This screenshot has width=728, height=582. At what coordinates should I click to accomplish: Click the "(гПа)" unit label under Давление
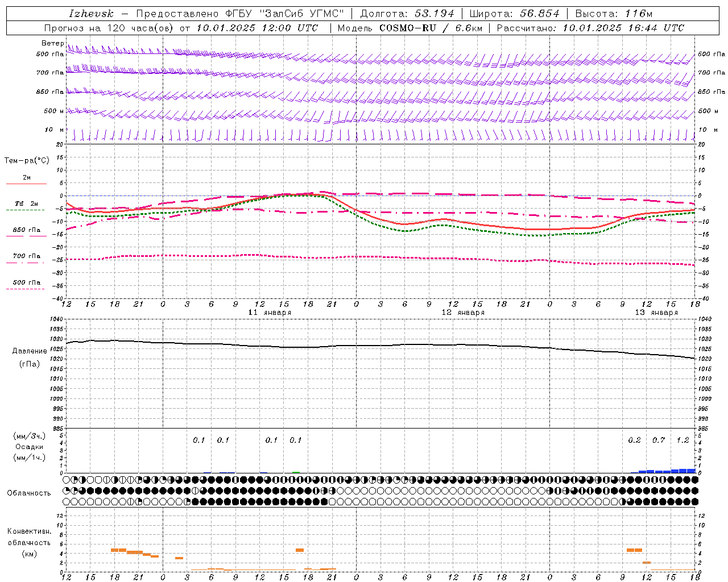point(30,364)
